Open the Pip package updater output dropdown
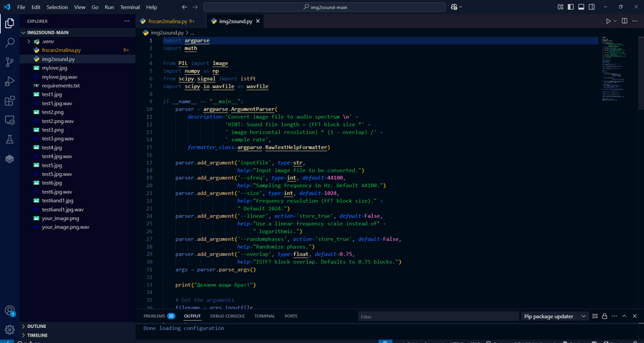The width and height of the screenshot is (644, 343). (555, 316)
